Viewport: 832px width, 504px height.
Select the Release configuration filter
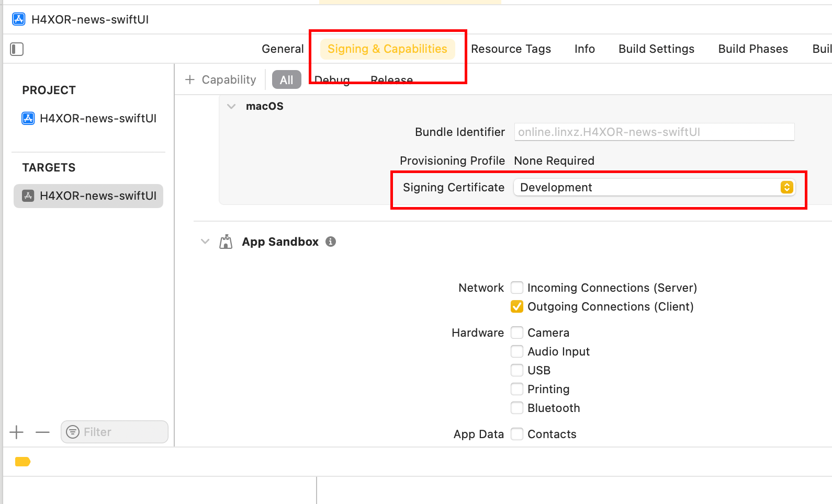(392, 80)
